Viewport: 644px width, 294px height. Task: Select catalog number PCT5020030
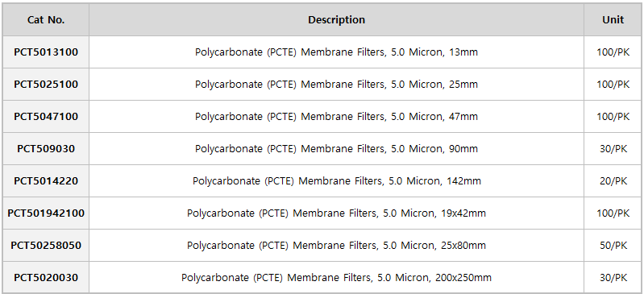coord(46,278)
